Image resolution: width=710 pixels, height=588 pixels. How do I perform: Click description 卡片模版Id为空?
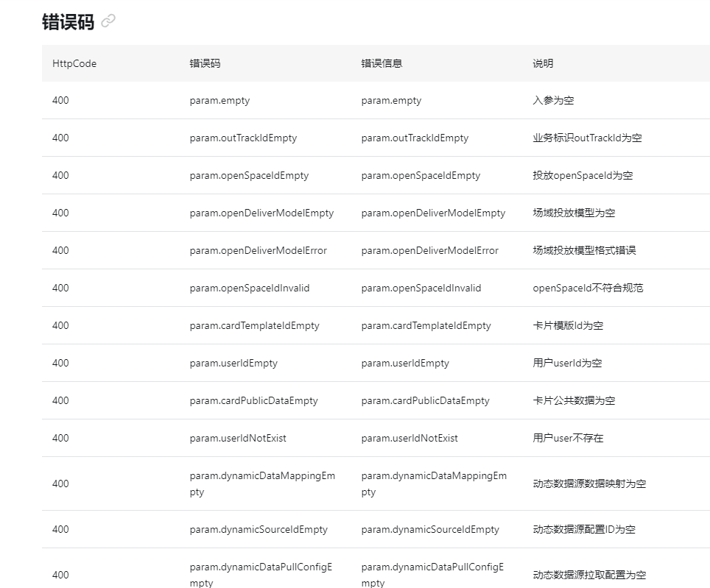(x=569, y=326)
